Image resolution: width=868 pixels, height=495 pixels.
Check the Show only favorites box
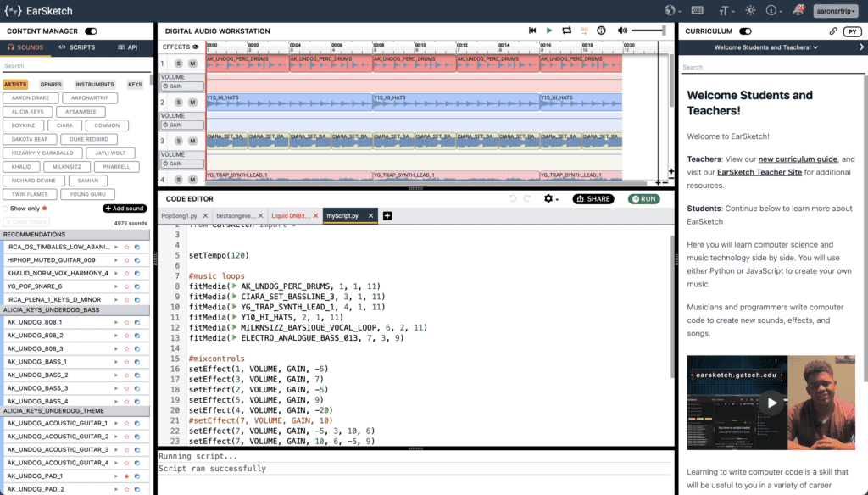(6, 209)
